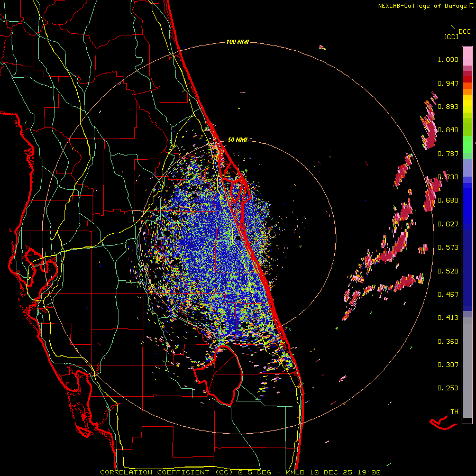Click the DCC legend label
Viewport: 476px width, 476px height.
[464, 32]
